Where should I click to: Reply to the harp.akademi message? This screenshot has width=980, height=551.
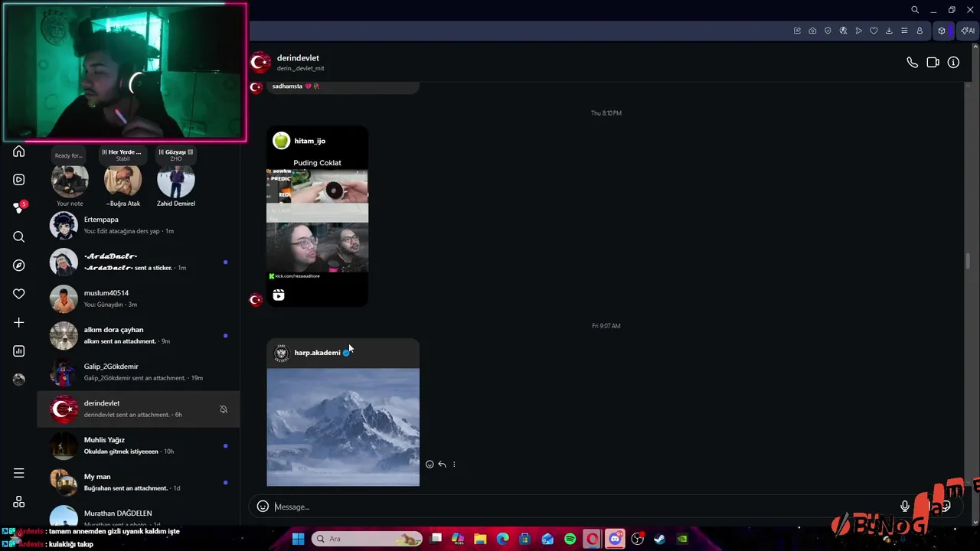442,465
